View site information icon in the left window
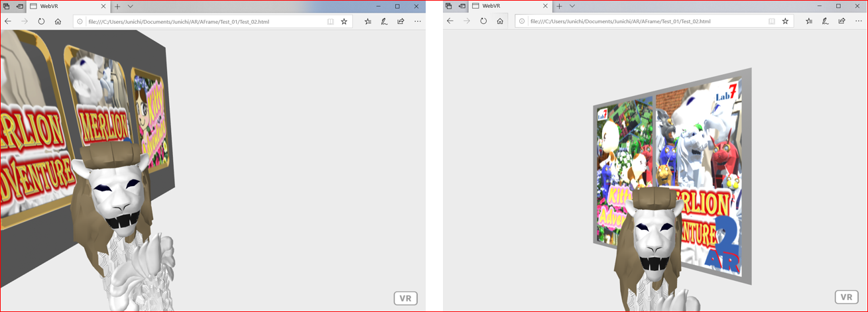Screen dimensions: 868x312 [80, 22]
